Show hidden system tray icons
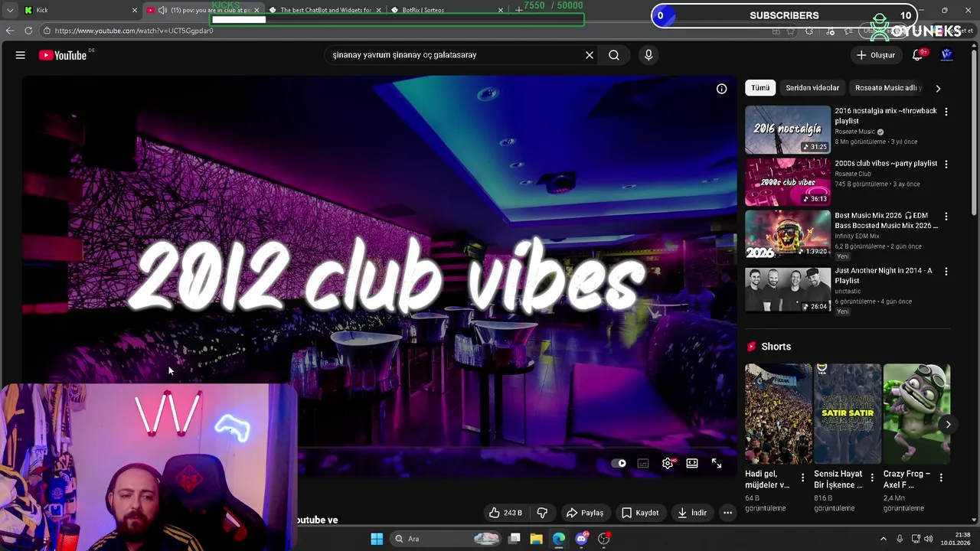The width and height of the screenshot is (980, 551). click(883, 539)
